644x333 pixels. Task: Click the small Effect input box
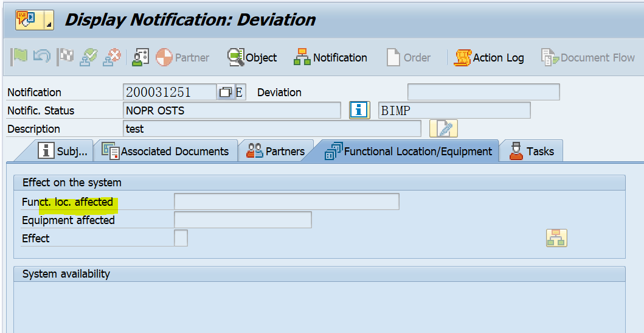181,238
